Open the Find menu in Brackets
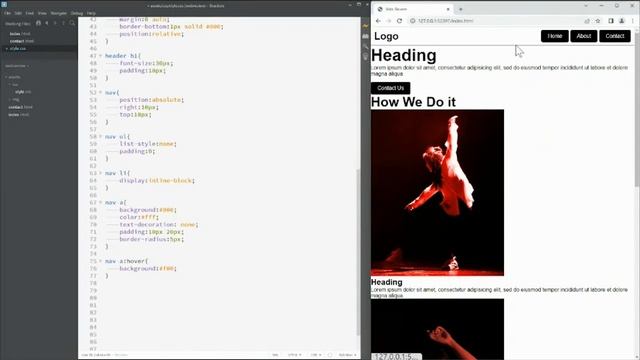Screen dimensions: 640x360 coord(29,13)
